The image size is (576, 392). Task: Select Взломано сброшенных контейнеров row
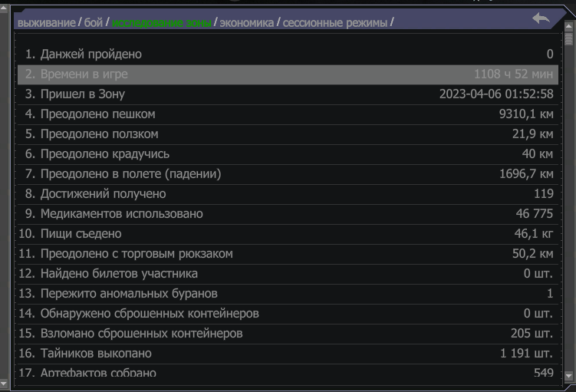tap(288, 334)
